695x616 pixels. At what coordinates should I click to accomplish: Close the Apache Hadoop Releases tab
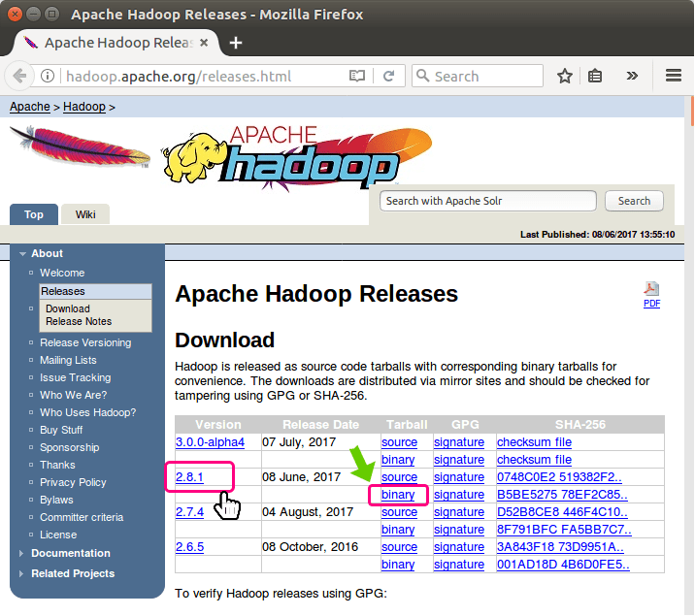tap(204, 43)
